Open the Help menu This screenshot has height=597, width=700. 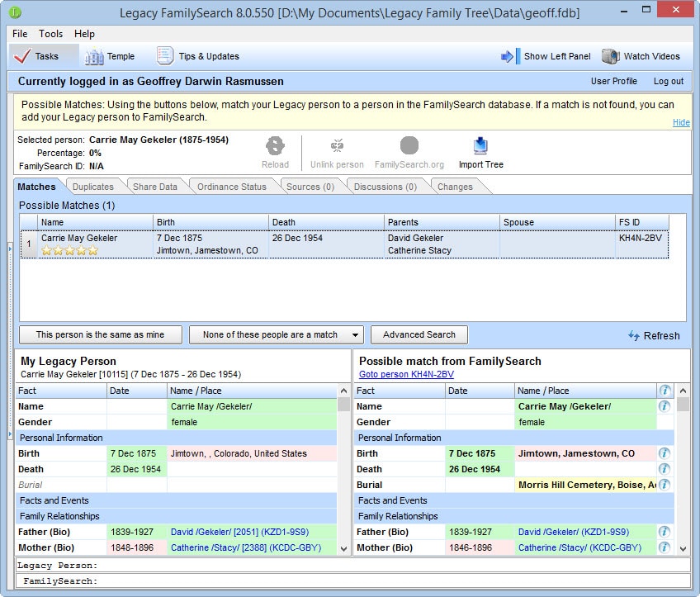[84, 34]
